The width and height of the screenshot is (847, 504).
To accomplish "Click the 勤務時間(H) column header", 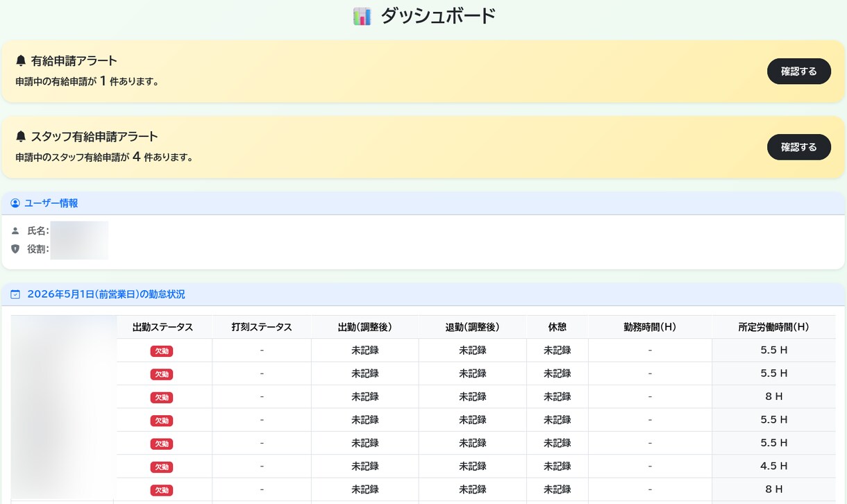I will pyautogui.click(x=650, y=327).
